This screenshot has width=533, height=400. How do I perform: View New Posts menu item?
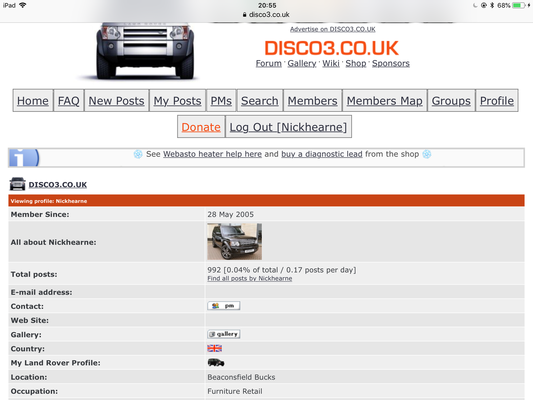point(117,101)
